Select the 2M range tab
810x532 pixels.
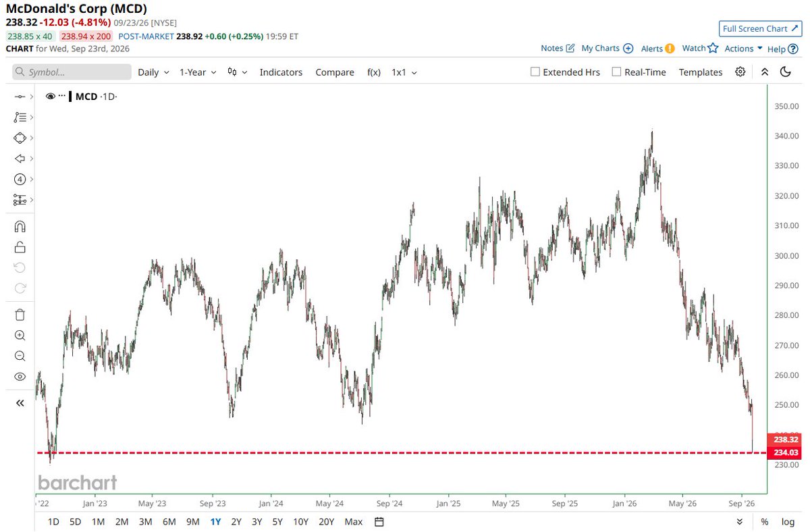tap(122, 521)
